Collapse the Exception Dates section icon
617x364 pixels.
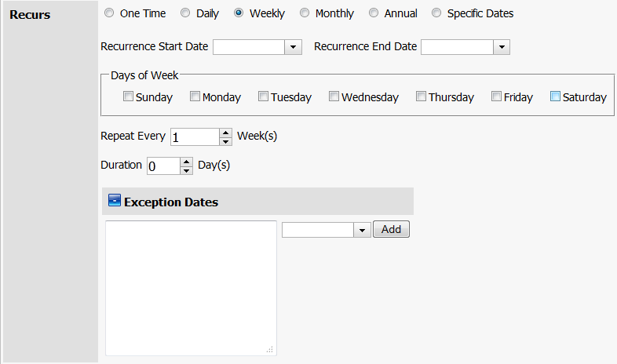pos(115,200)
